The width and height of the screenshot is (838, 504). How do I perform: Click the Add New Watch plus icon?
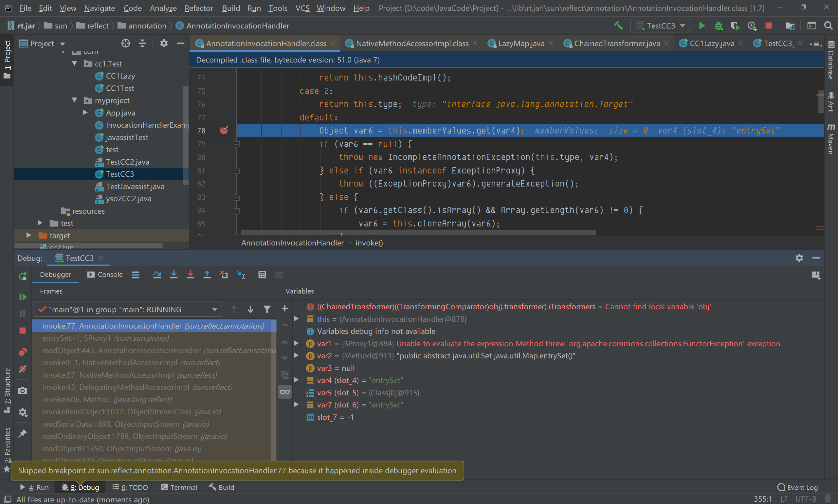pyautogui.click(x=285, y=308)
